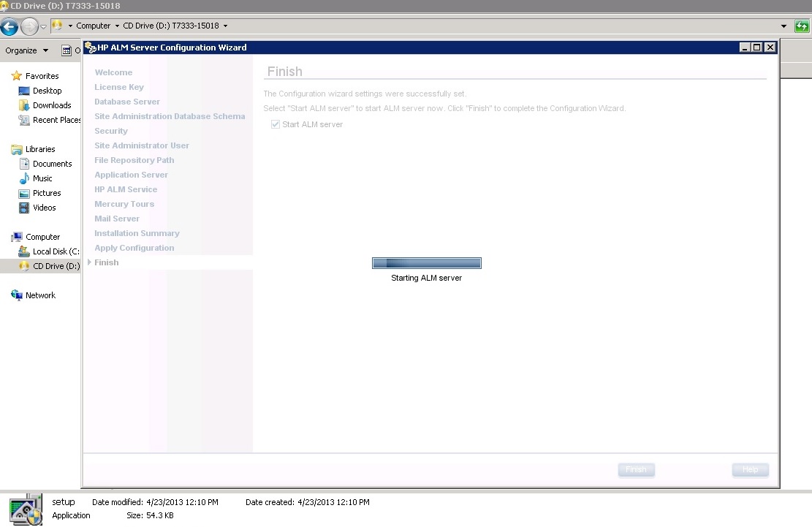Select CD Drive (D:) T7333-15018 in address path
The image size is (812, 527).
click(171, 26)
